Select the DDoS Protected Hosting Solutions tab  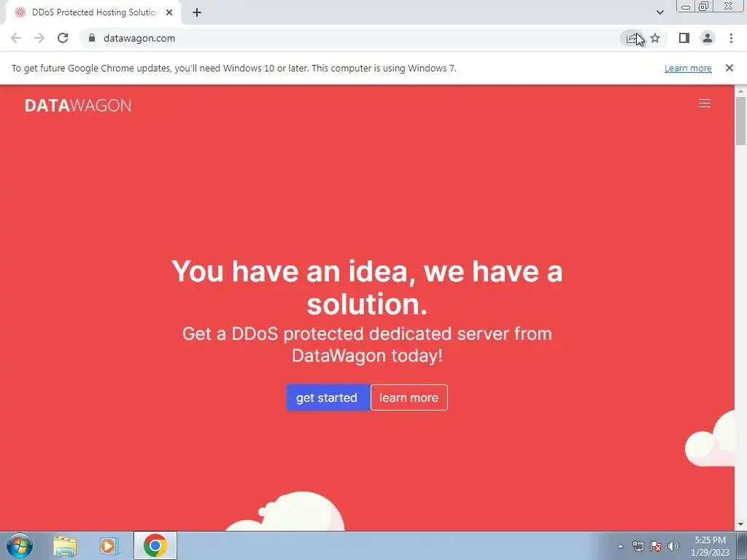pyautogui.click(x=93, y=12)
